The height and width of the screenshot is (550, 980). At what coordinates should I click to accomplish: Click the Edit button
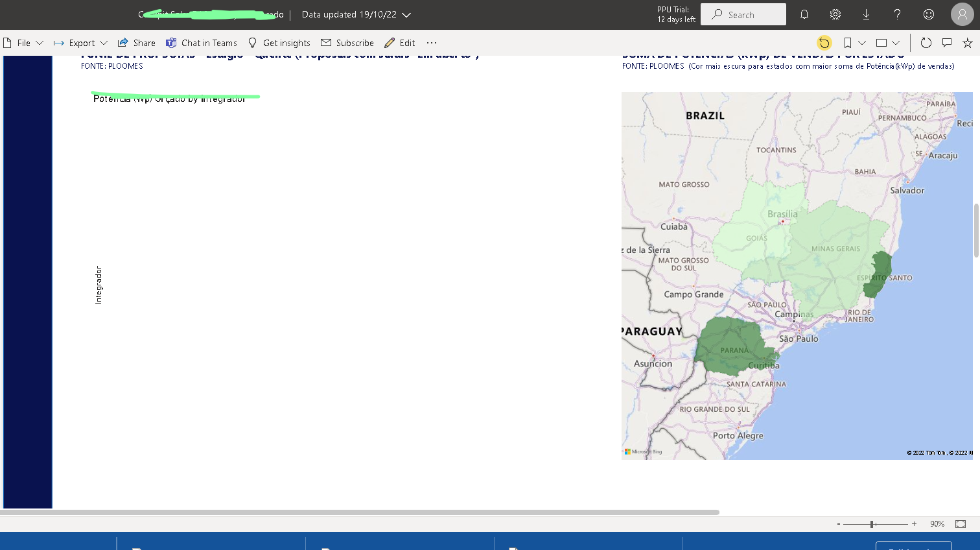[400, 43]
